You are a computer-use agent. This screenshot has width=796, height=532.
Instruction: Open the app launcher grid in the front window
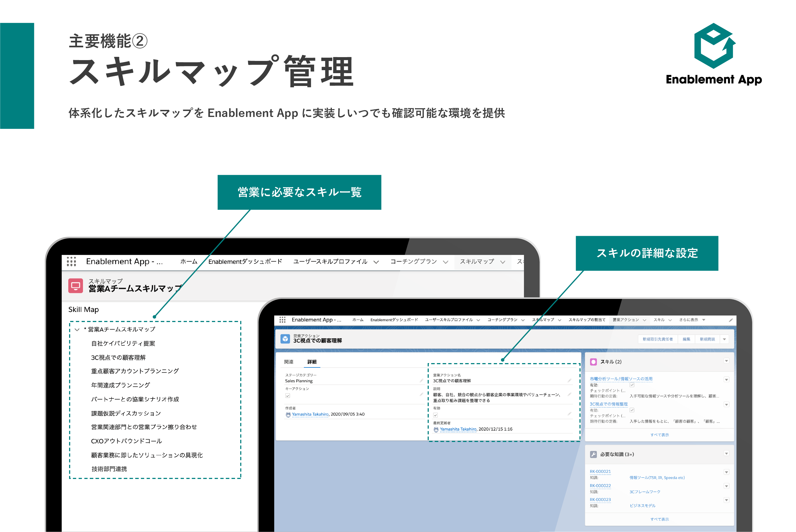(282, 320)
